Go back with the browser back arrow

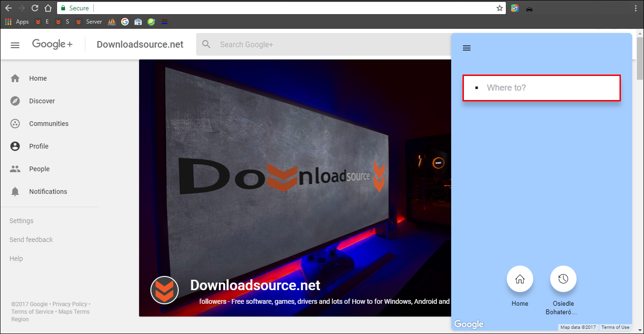pyautogui.click(x=8, y=8)
